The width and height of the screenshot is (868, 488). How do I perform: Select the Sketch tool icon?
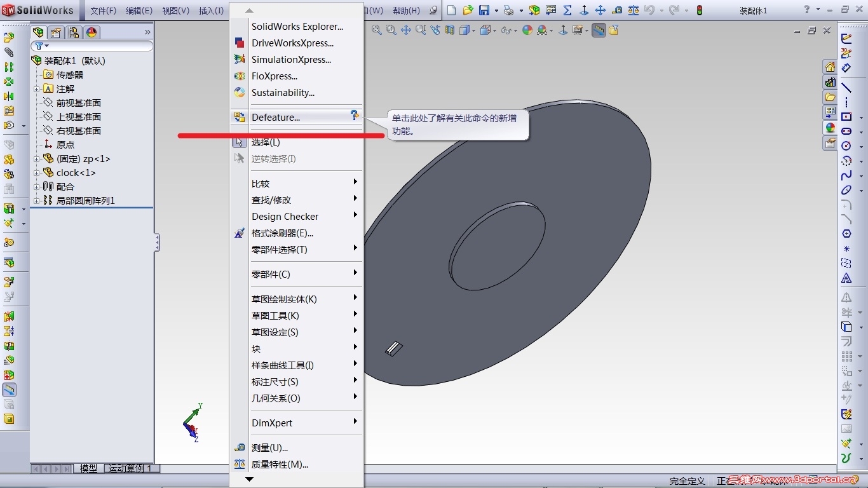(846, 38)
